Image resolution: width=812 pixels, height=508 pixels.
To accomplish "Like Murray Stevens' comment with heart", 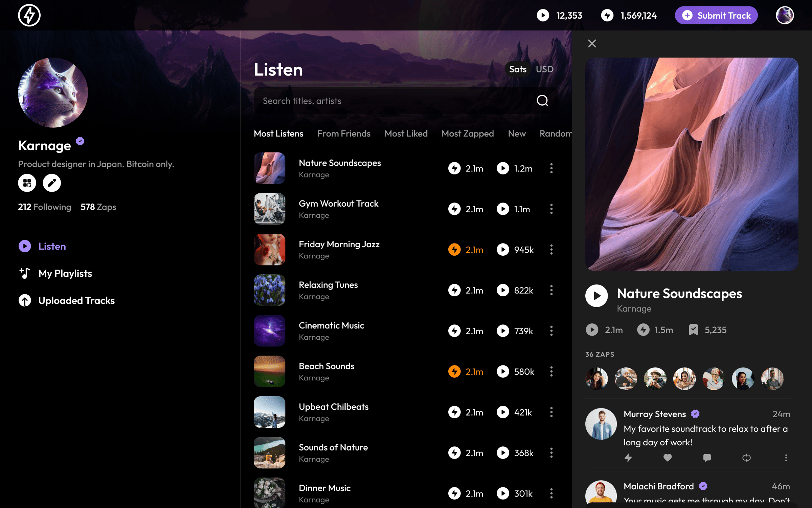I will click(668, 458).
